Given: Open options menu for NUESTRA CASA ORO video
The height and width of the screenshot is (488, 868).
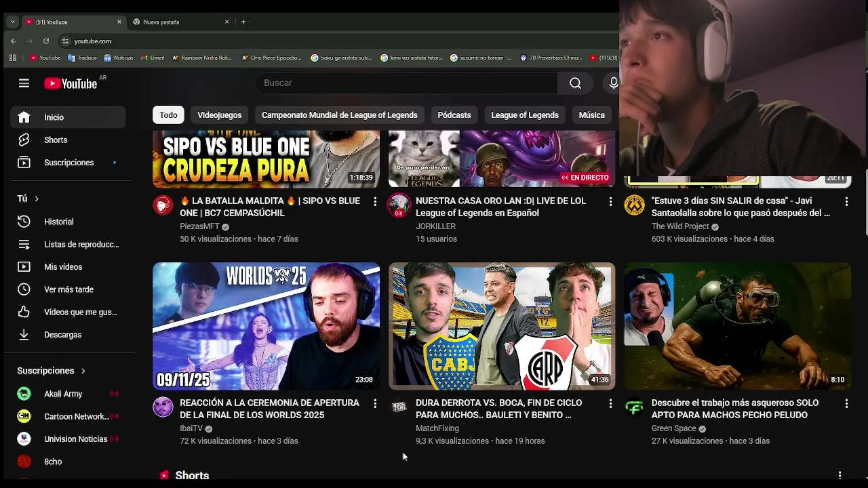Looking at the screenshot, I should click(610, 201).
